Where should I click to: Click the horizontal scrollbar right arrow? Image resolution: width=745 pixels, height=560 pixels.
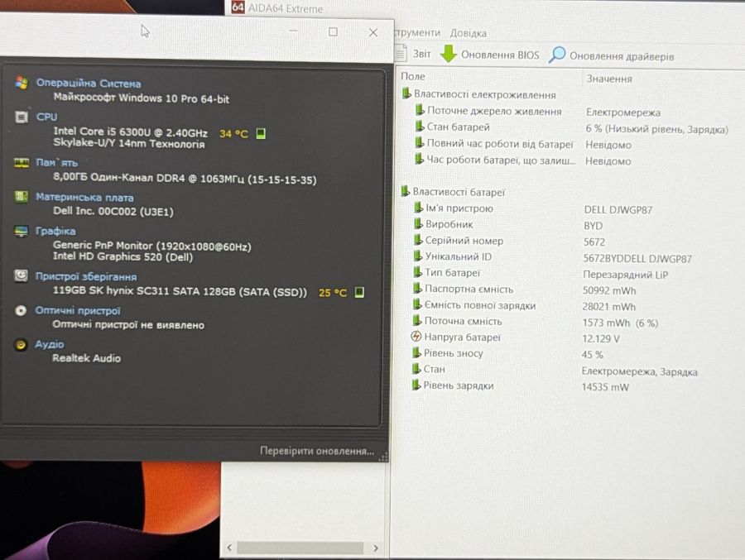[375, 548]
